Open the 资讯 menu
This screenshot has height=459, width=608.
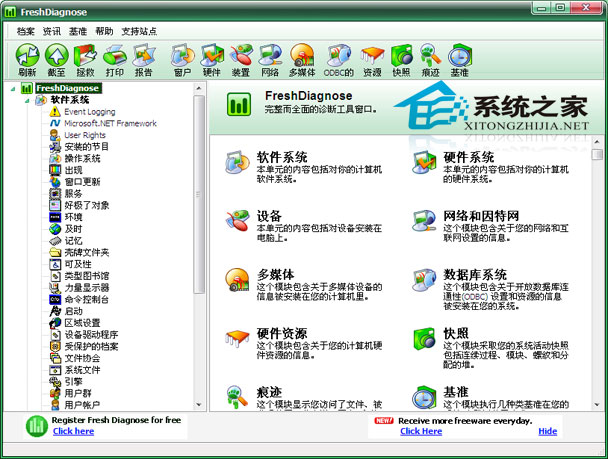(52, 31)
